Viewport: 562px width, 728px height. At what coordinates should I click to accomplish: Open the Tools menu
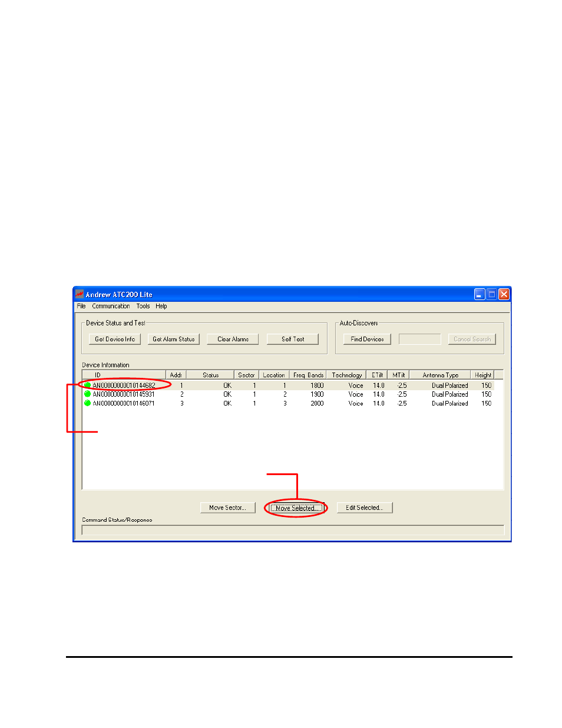(x=143, y=307)
